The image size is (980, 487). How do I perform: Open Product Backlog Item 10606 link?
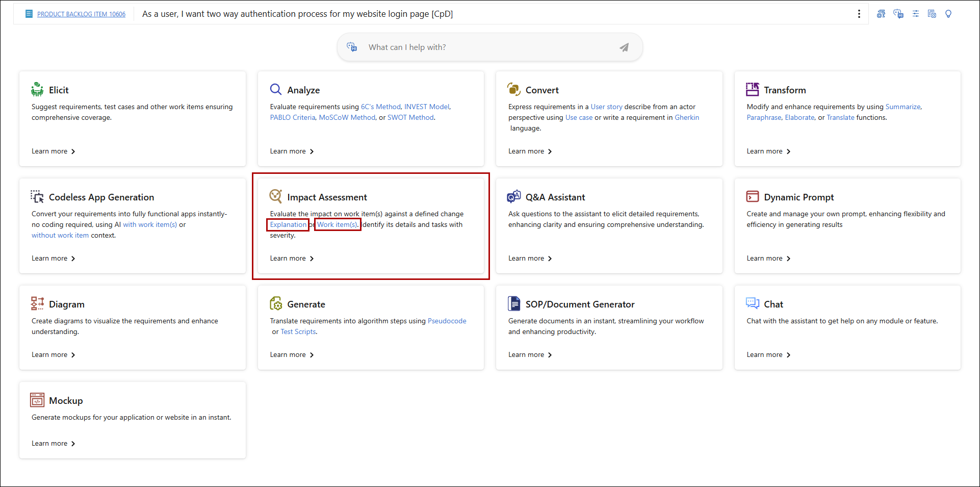point(81,14)
